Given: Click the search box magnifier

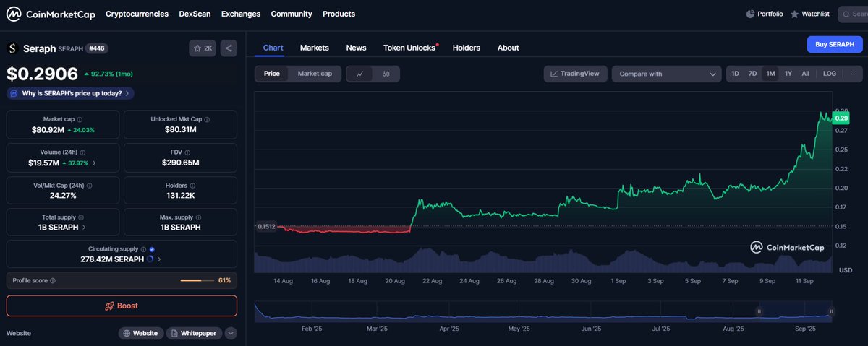Looking at the screenshot, I should click(x=846, y=14).
